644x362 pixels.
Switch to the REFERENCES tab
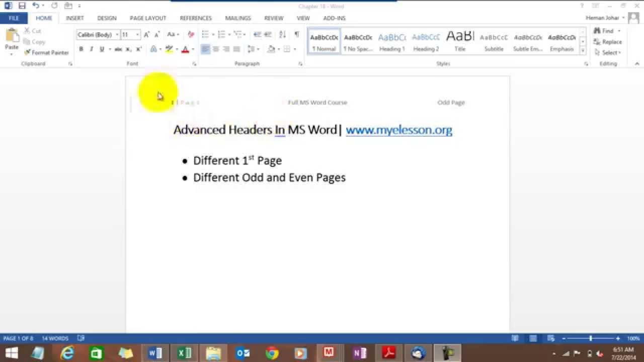[196, 18]
